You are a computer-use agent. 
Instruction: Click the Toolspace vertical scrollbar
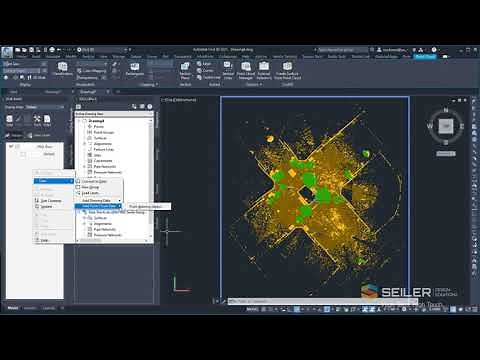pyautogui.click(x=151, y=178)
